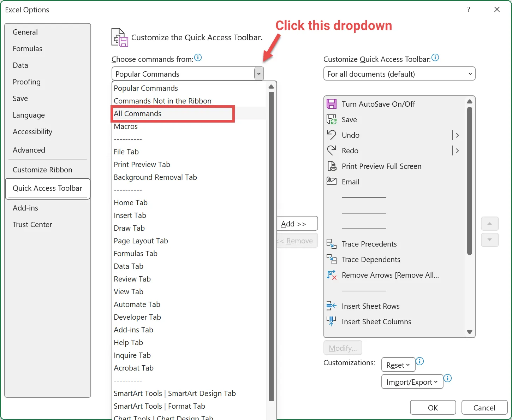Click the Insert Sheet Rows icon
The width and height of the screenshot is (512, 420).
tap(331, 306)
